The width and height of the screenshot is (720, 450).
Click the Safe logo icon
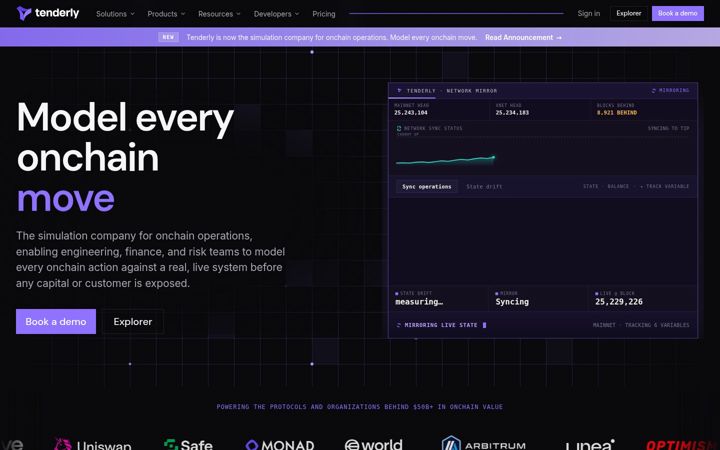[171, 444]
